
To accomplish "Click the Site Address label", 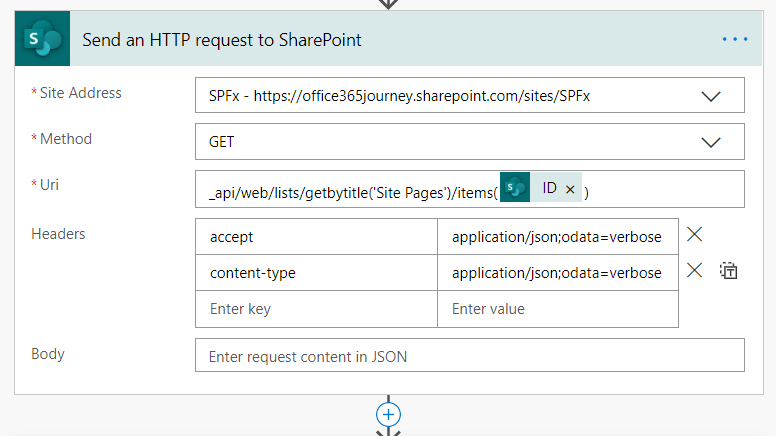I will pyautogui.click(x=80, y=93).
